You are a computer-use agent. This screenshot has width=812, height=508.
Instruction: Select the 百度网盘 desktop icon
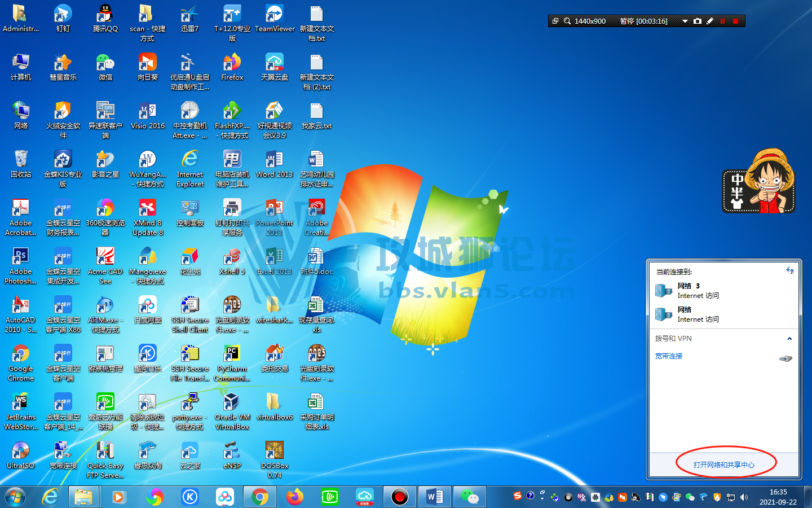pos(147,310)
